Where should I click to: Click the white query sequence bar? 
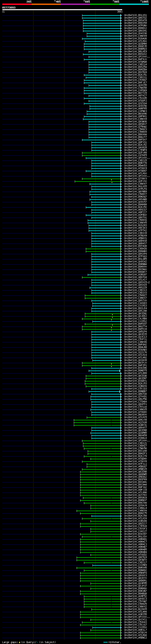pos(62,10)
